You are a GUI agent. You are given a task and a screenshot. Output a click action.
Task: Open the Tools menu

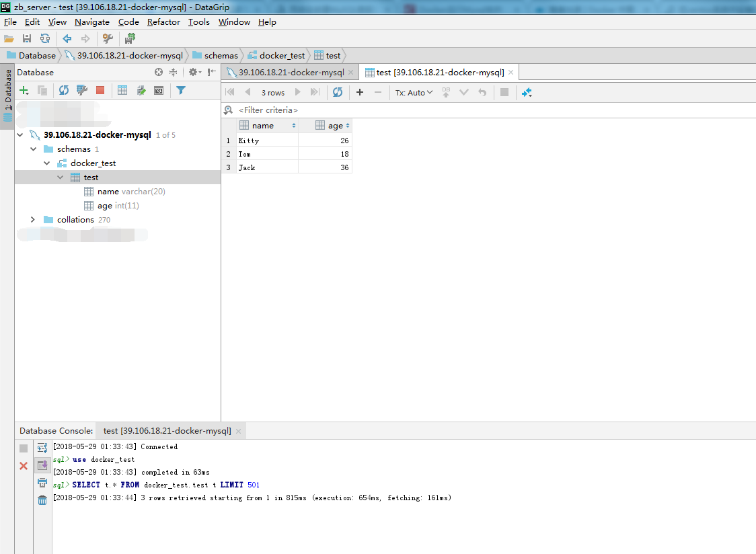pyautogui.click(x=198, y=22)
